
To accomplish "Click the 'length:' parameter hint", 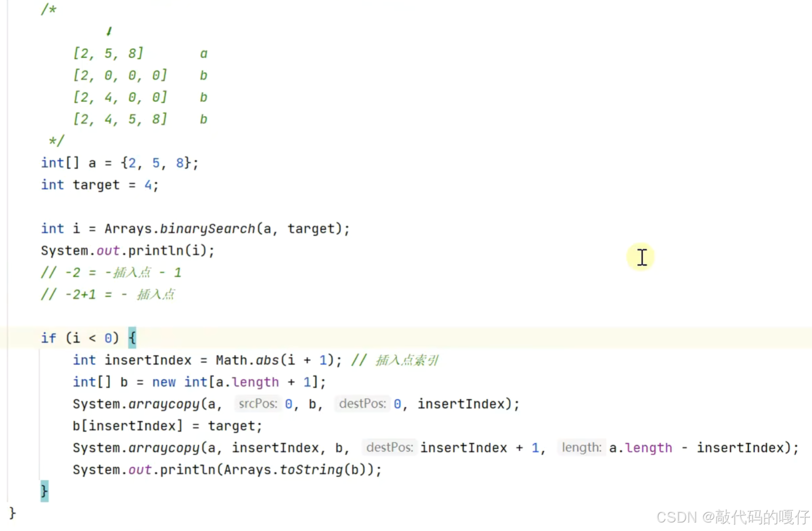I will [x=581, y=447].
